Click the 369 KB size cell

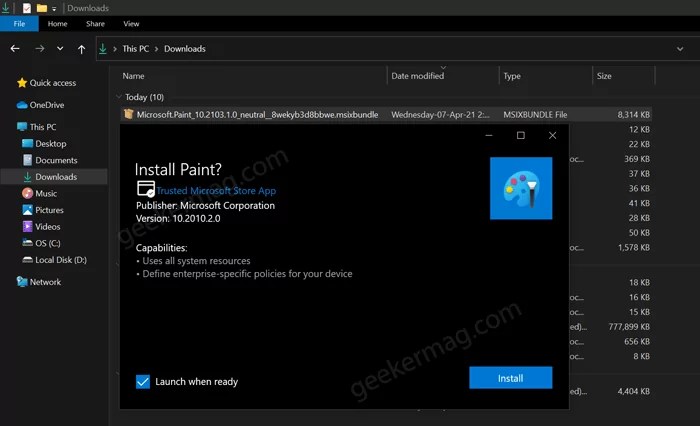(x=637, y=159)
